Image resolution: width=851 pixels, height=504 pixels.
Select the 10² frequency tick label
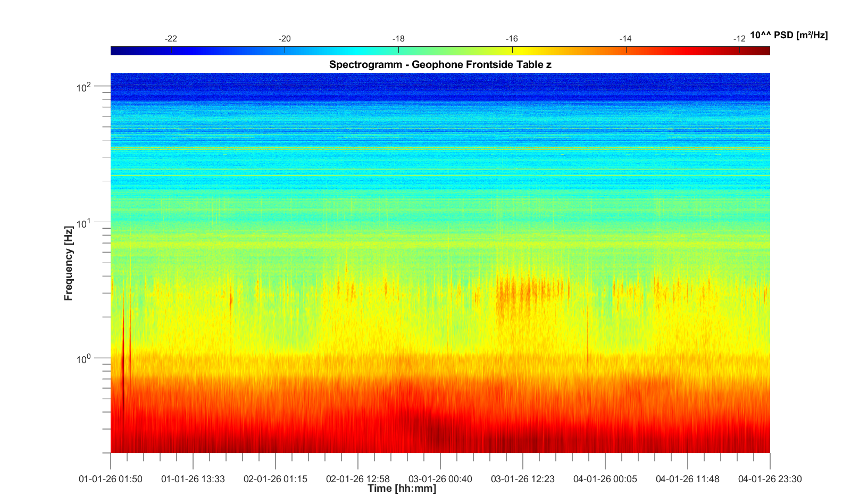(x=85, y=87)
